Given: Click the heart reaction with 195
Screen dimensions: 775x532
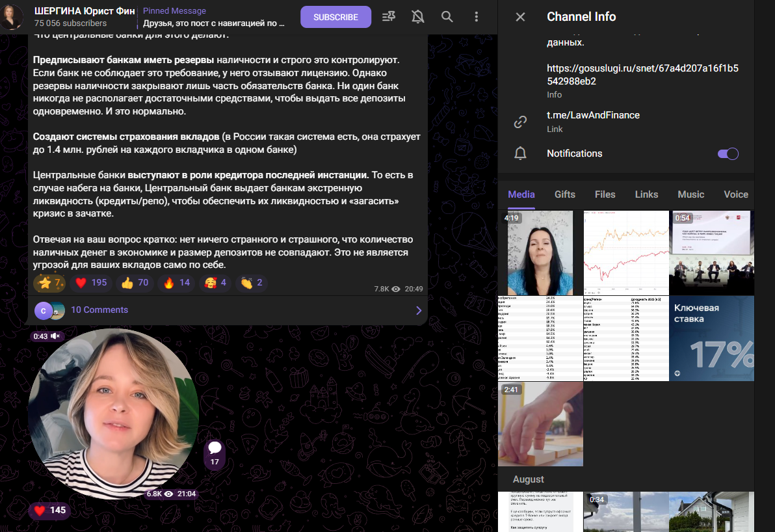Looking at the screenshot, I should coord(92,283).
